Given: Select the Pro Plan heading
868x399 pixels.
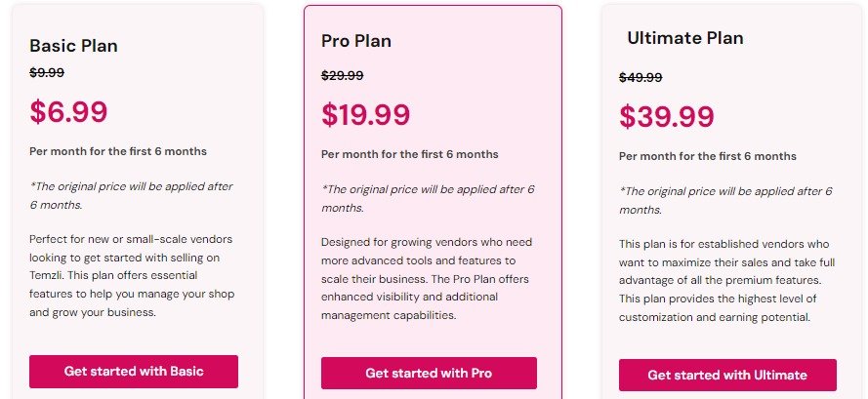Looking at the screenshot, I should pos(356,40).
